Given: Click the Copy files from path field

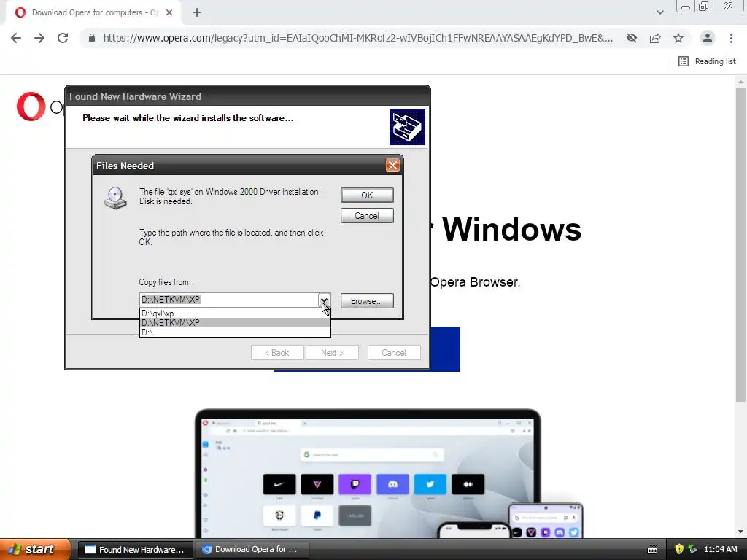Looking at the screenshot, I should coord(228,300).
